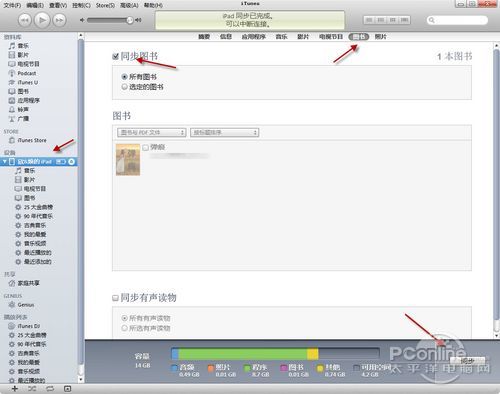Uncheck the 同步图书 checkbox
The width and height of the screenshot is (500, 394).
[x=116, y=57]
